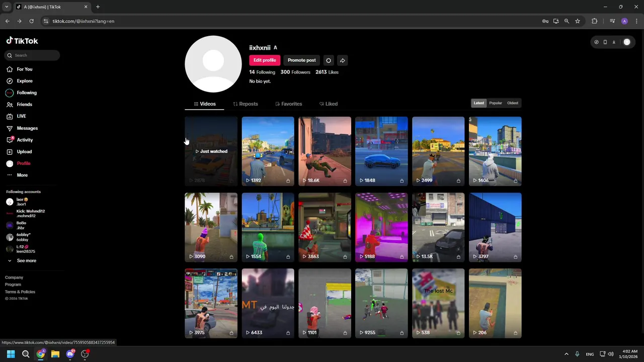Focus the TikTok Search field
Image resolution: width=644 pixels, height=362 pixels.
[x=33, y=55]
